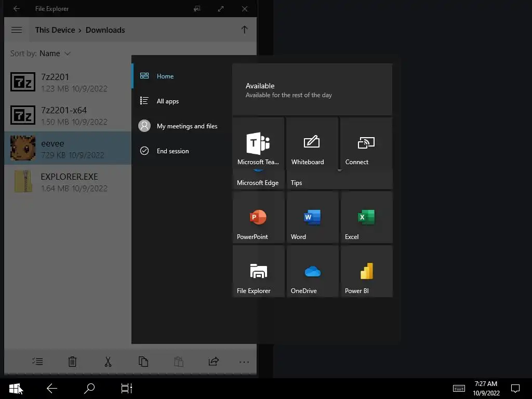
Task: Click the Available status card
Action: [312, 89]
